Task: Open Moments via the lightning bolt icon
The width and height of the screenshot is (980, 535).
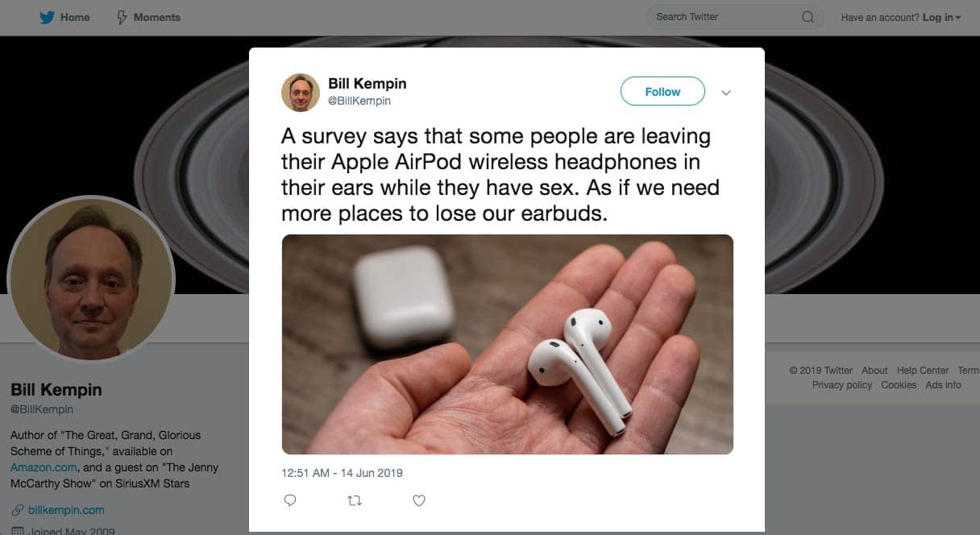Action: pos(122,17)
